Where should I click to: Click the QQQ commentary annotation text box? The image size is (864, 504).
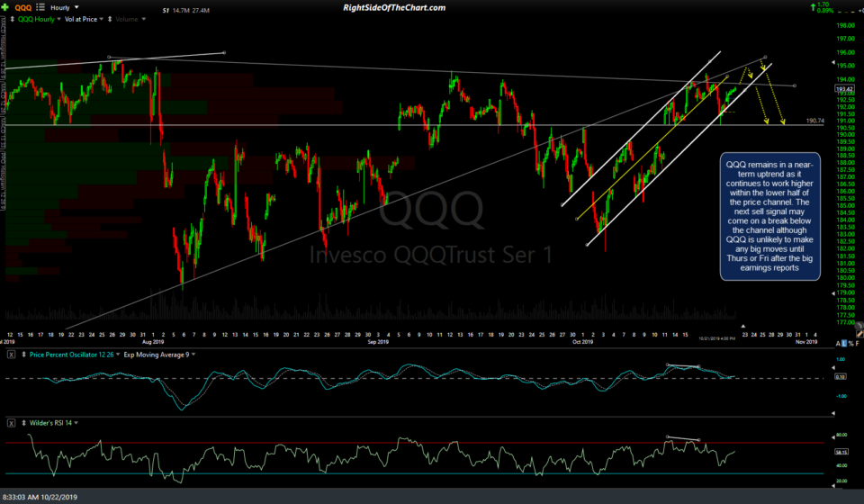[x=769, y=216]
